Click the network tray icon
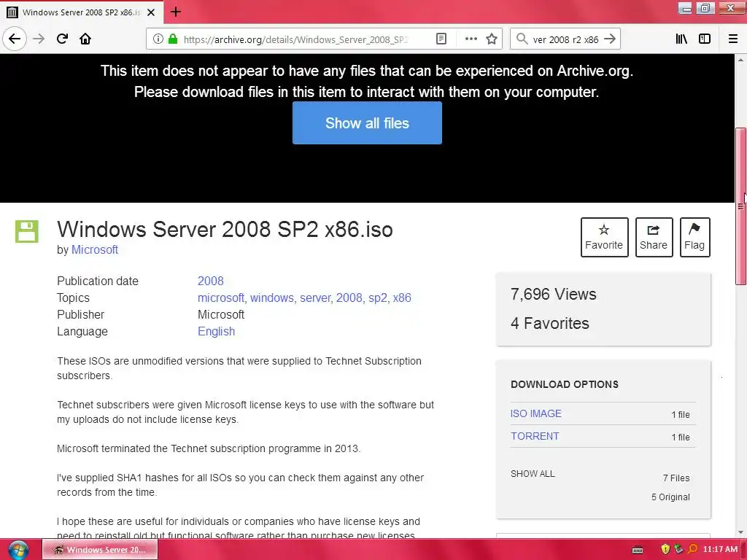The width and height of the screenshot is (747, 560). pos(679,550)
